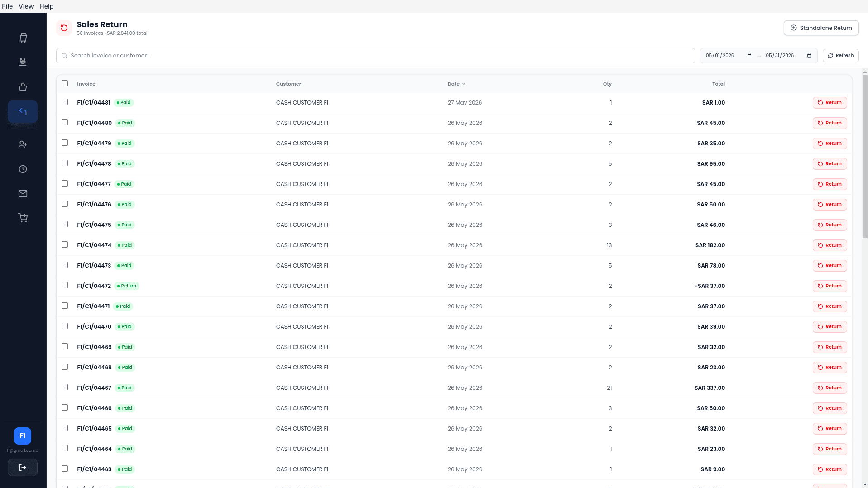Screen dimensions: 868x488
Task: Click Return for invoice F1/C1/04470
Action: (x=830, y=327)
